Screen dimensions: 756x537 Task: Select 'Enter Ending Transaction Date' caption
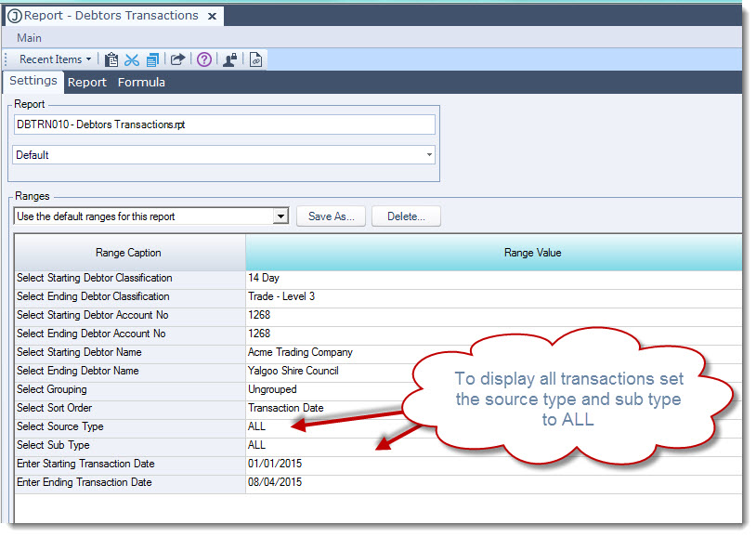(130, 482)
